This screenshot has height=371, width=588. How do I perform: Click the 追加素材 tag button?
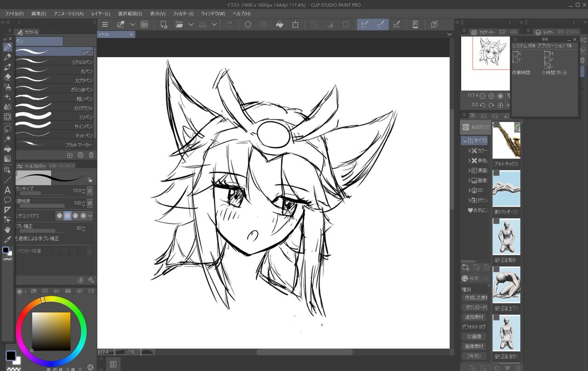[474, 317]
